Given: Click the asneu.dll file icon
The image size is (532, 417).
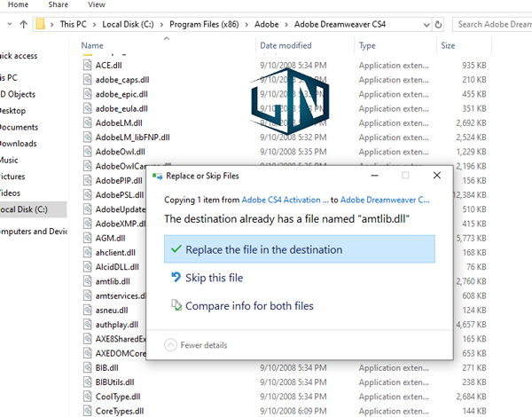Looking at the screenshot, I should [x=87, y=310].
